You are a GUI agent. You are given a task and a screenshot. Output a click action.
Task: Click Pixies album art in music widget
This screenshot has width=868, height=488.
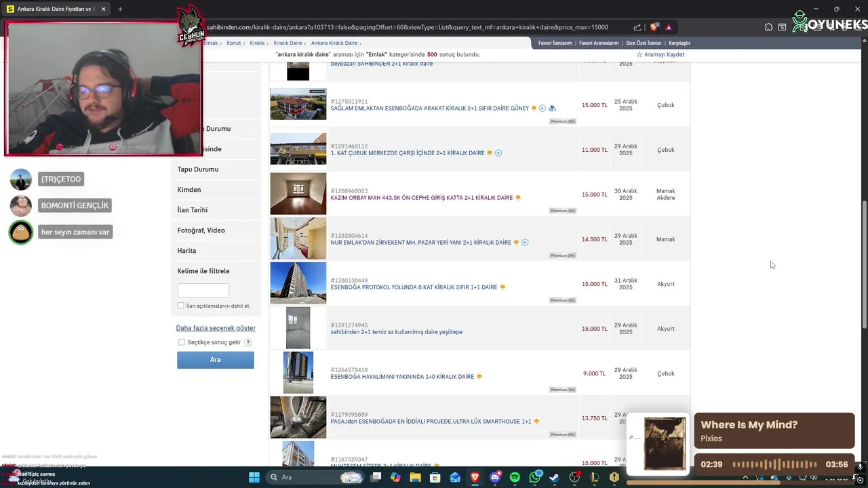[665, 443]
